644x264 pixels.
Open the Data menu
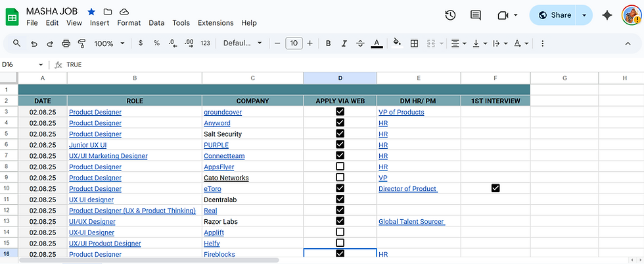click(x=156, y=23)
